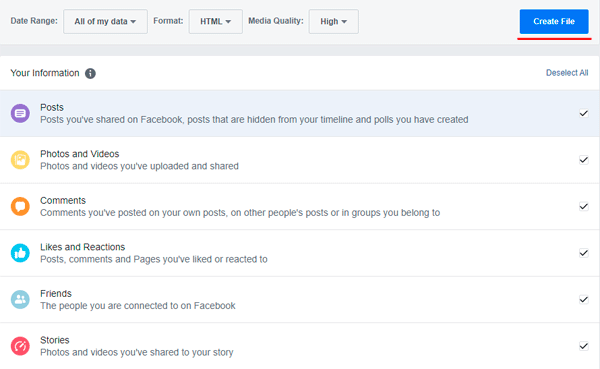Select the Posts row title
The image size is (600, 369).
click(x=52, y=107)
